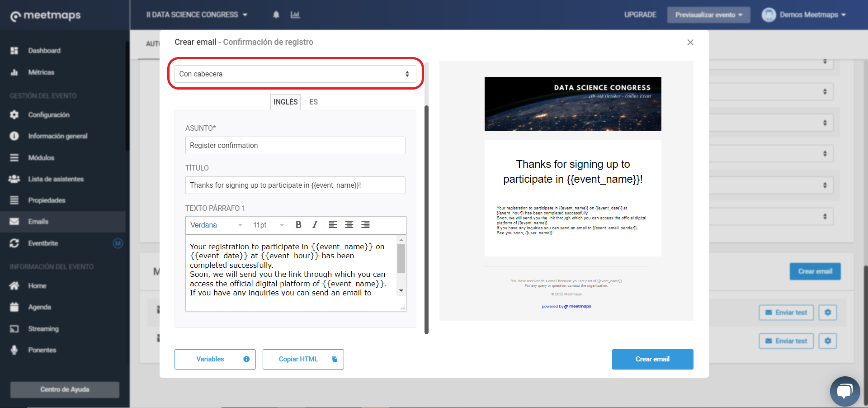Click the second Enviar test button

[x=786, y=341]
